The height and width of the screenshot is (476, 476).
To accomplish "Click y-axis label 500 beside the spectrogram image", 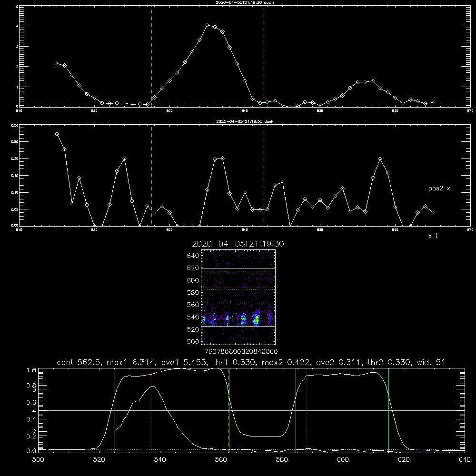I will click(x=193, y=342).
